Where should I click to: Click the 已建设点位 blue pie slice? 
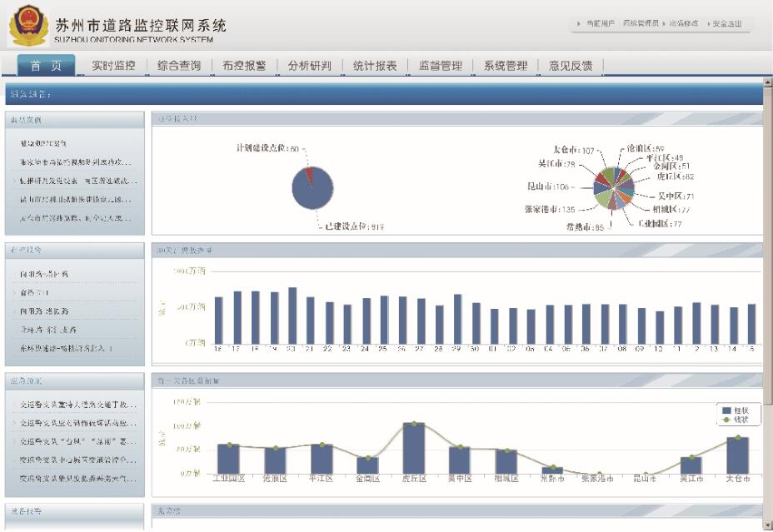[x=313, y=191]
